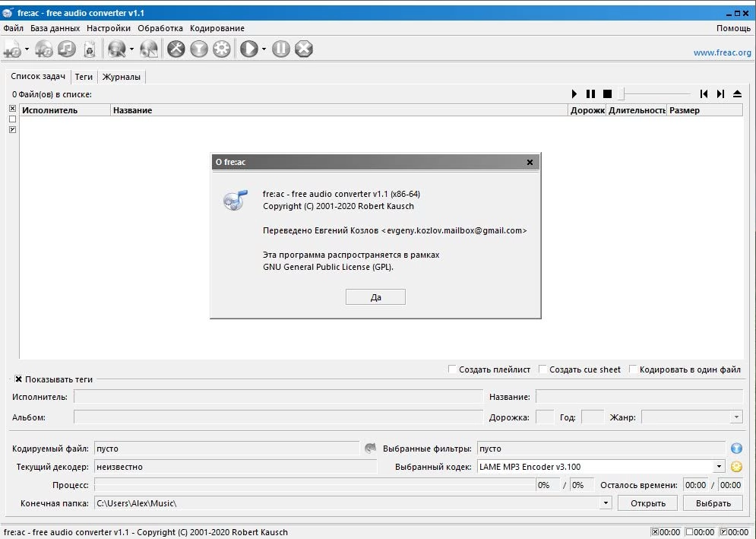Open the Кодирование menu

(217, 28)
